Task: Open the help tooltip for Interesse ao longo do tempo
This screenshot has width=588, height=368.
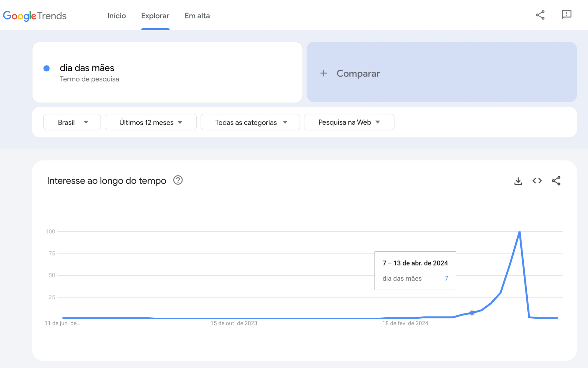Action: click(178, 180)
